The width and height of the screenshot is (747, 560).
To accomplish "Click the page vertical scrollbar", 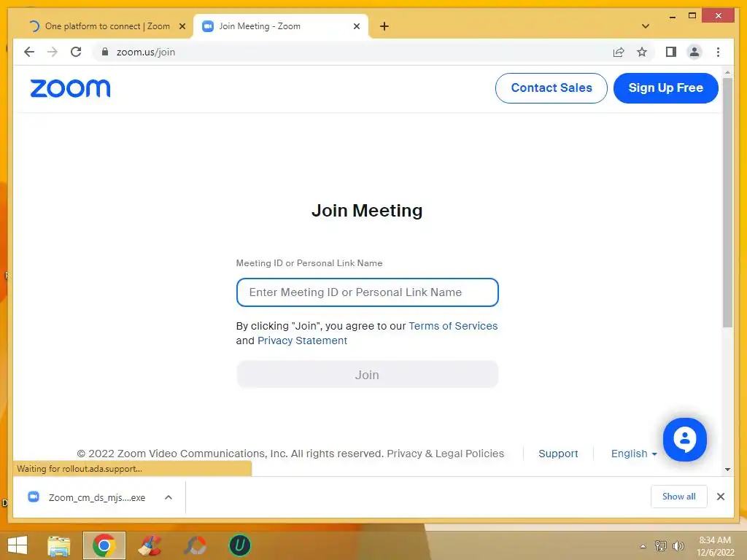I will pos(727,202).
